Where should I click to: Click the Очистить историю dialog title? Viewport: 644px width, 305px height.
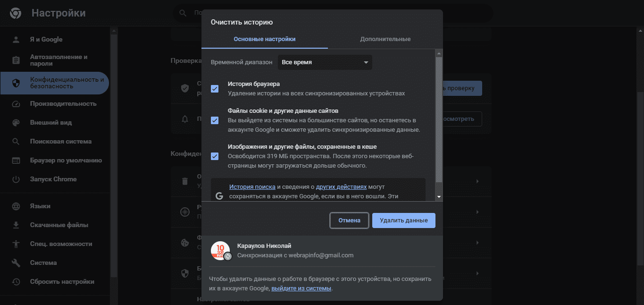click(242, 22)
